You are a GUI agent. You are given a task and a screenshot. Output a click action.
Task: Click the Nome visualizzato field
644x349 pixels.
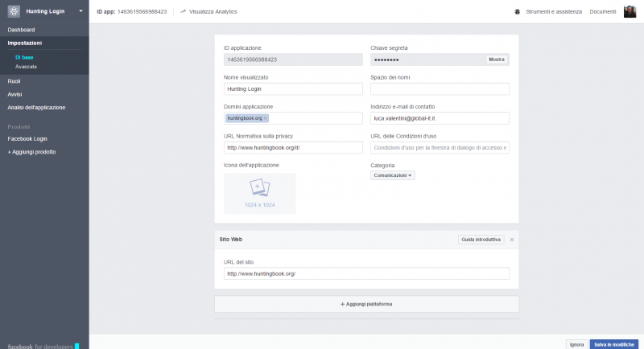[293, 89]
